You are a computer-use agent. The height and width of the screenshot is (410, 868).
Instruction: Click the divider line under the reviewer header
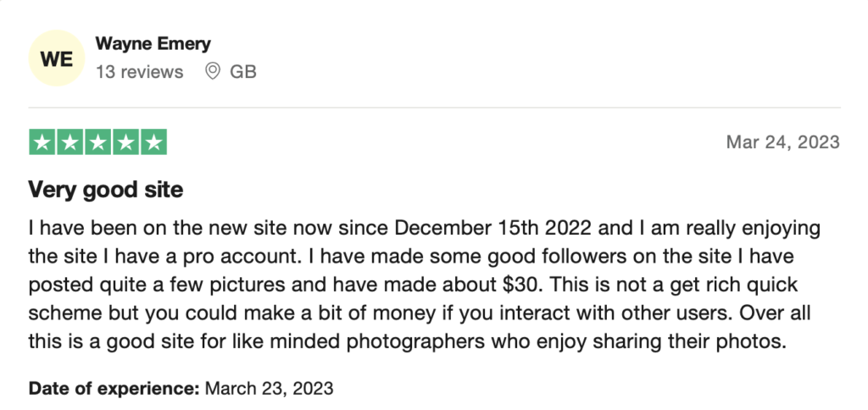[x=435, y=108]
